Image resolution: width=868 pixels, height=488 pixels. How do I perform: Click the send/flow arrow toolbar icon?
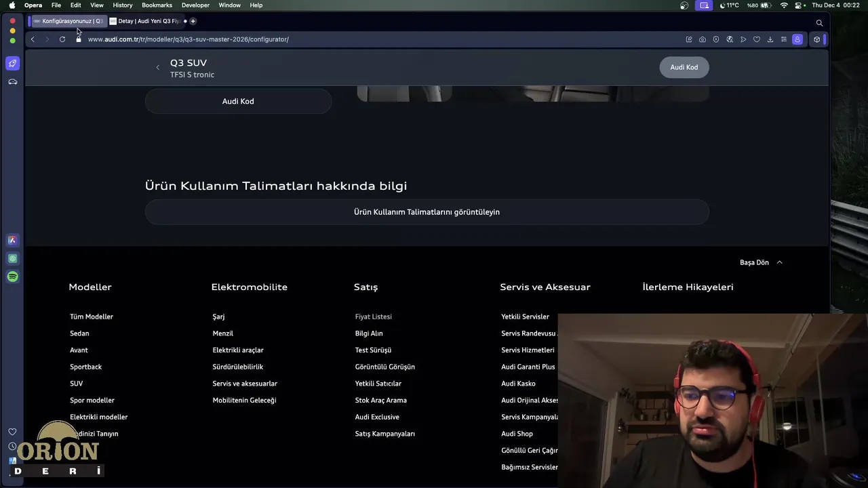click(743, 39)
